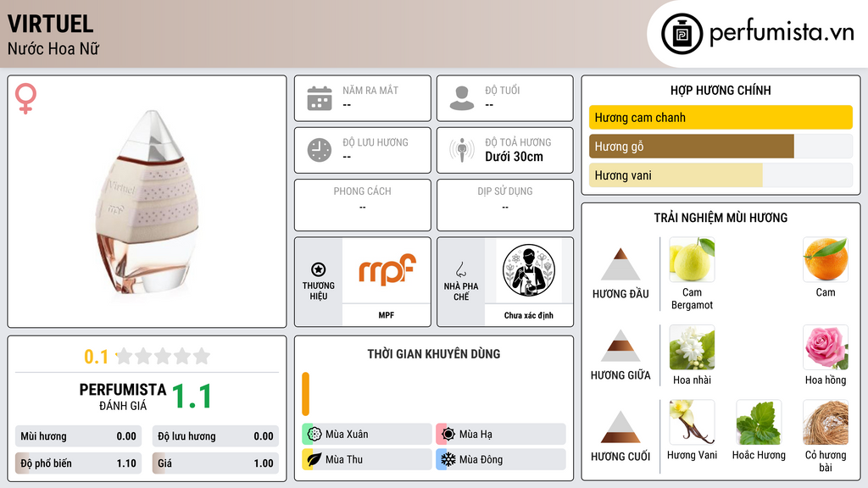
Task: Click the Hương vani accord bar
Action: coord(721,175)
